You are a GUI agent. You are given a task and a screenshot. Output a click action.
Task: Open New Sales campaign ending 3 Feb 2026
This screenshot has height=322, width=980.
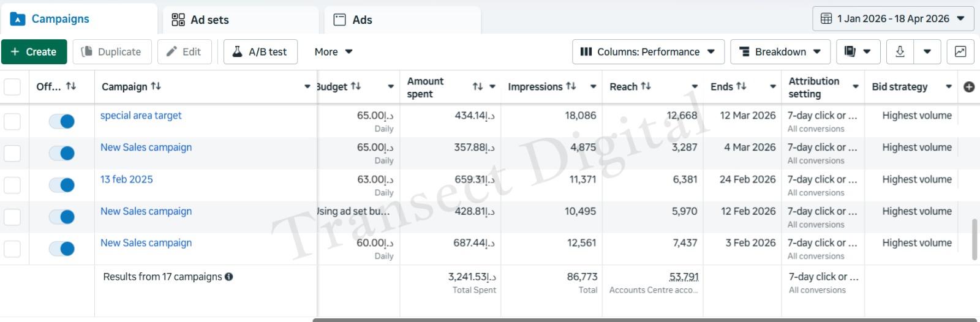(146, 243)
